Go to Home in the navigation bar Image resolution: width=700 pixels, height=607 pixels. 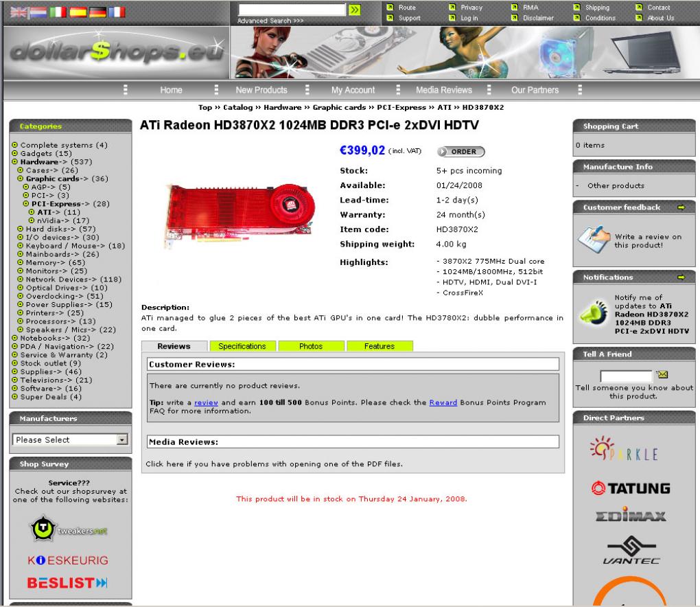pyautogui.click(x=172, y=90)
